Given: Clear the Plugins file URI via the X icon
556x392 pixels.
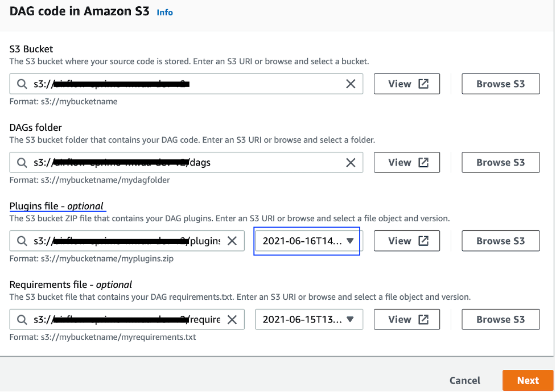Looking at the screenshot, I should click(232, 241).
